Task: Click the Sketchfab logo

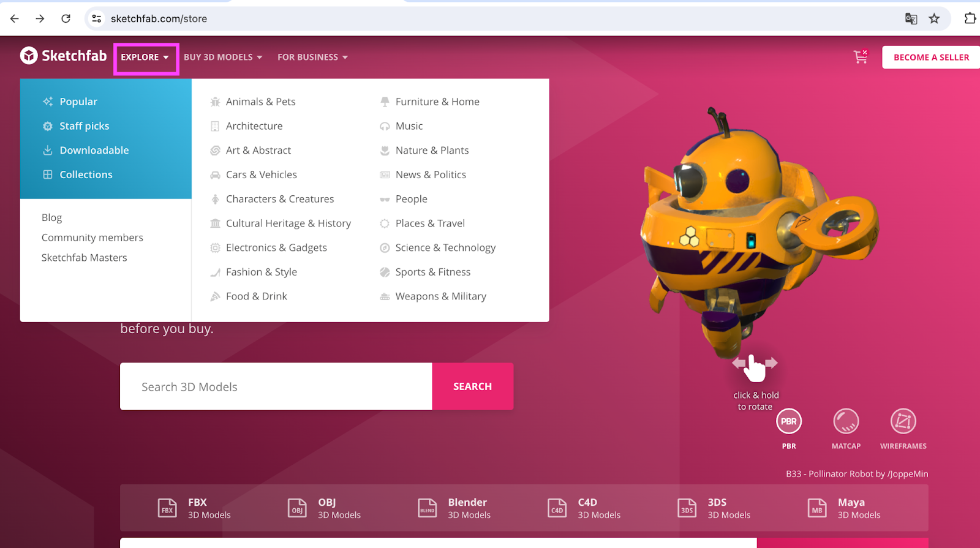Action: point(64,56)
